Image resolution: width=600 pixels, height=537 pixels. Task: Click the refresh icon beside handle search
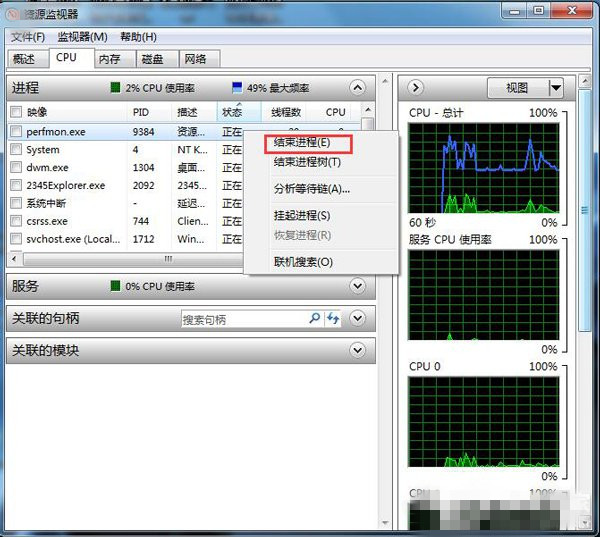point(333,319)
